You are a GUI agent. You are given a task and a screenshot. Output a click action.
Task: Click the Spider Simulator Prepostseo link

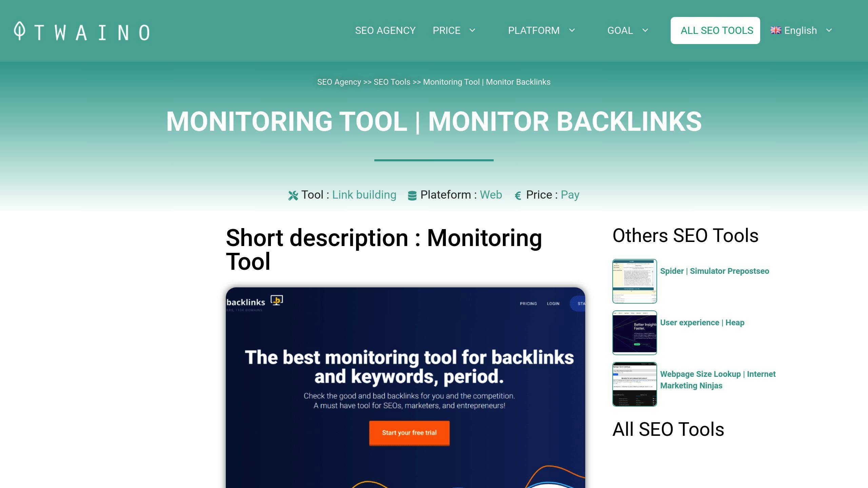coord(714,270)
